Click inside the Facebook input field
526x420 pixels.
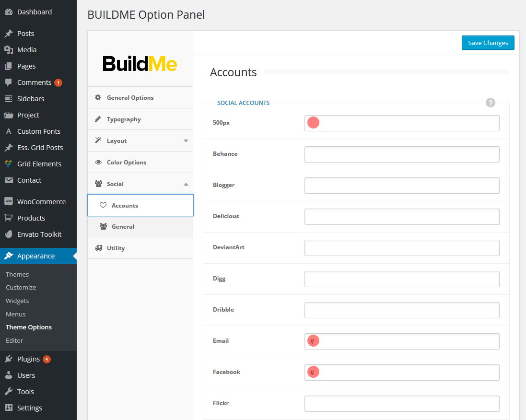401,372
